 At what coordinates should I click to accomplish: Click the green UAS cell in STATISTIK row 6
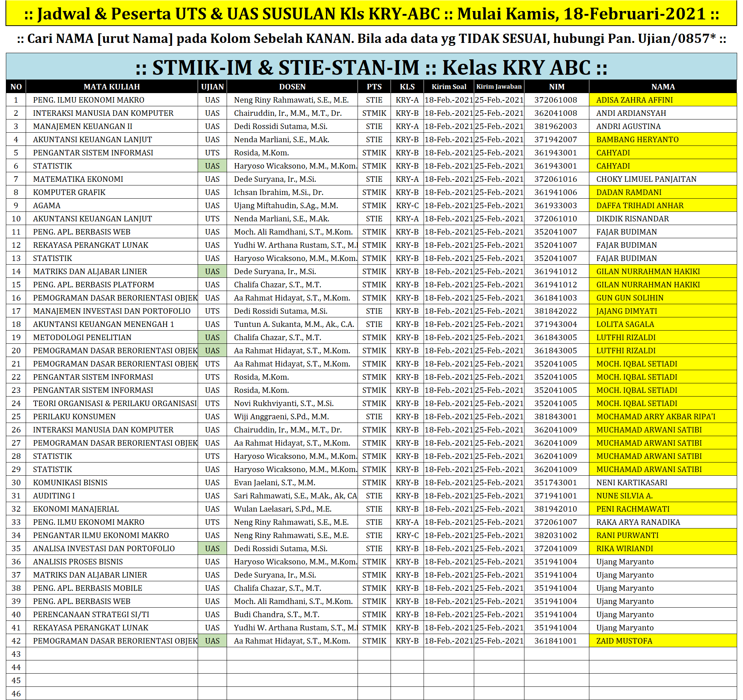click(212, 166)
